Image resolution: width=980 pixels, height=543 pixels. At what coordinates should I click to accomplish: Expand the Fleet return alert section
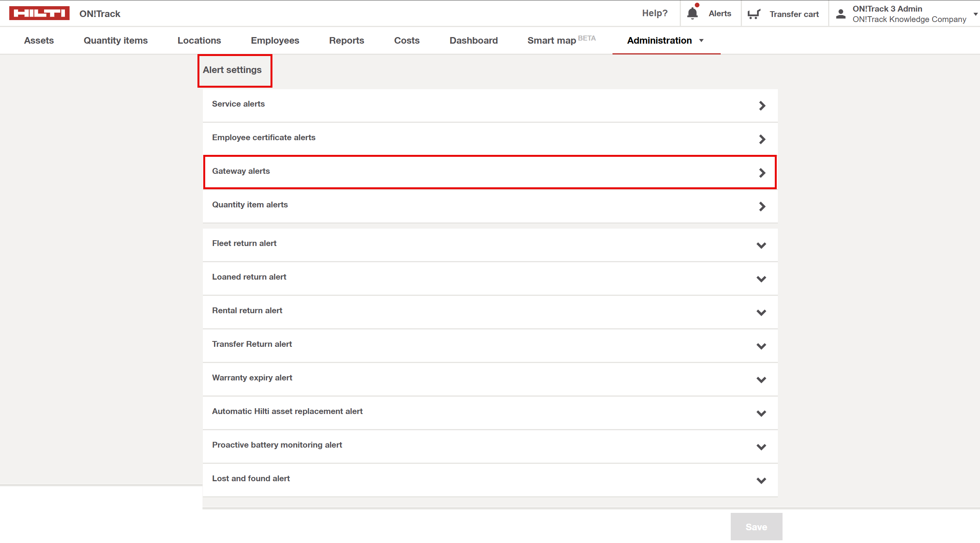tap(761, 245)
